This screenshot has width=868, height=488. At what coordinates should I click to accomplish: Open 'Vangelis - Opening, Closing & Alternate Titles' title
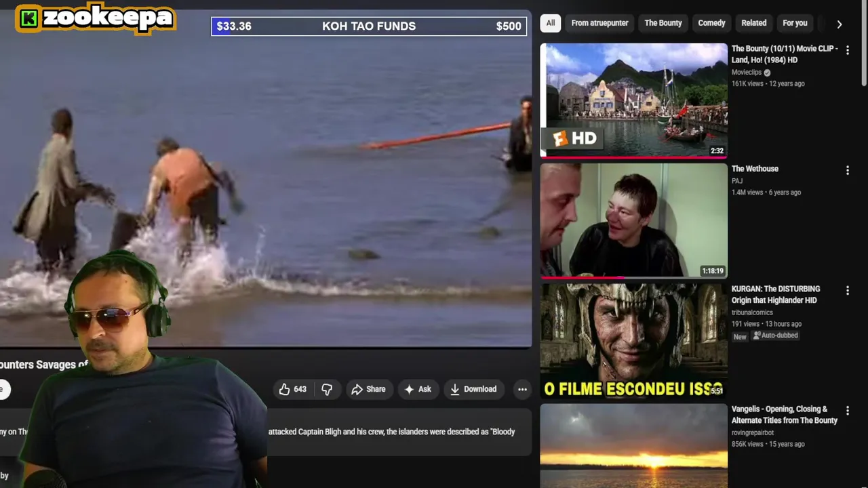pos(785,415)
